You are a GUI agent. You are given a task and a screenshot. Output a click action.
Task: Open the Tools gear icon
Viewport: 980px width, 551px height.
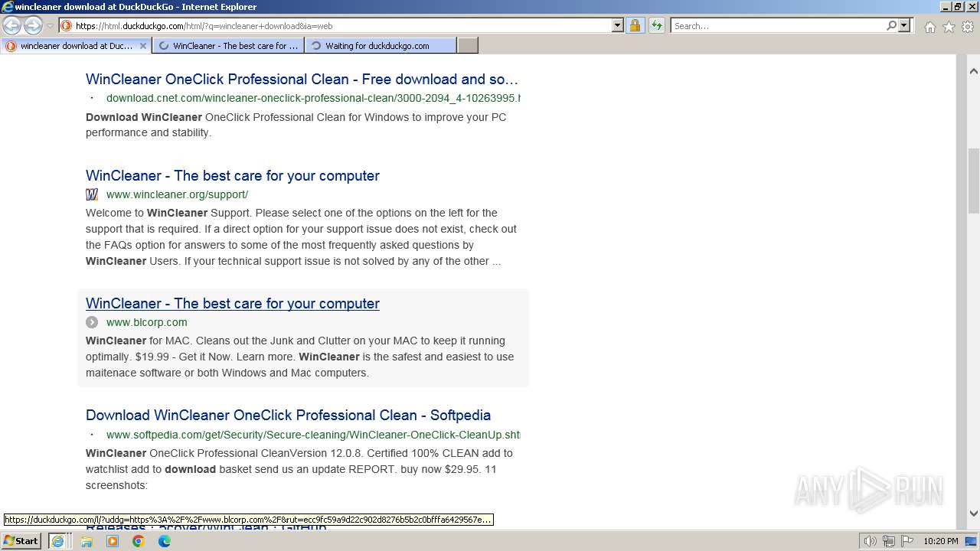coord(968,27)
